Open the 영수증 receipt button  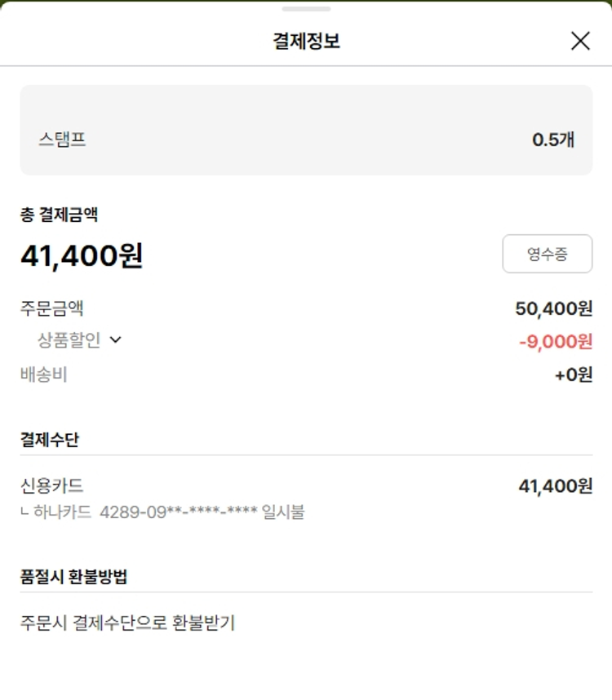pyautogui.click(x=547, y=254)
